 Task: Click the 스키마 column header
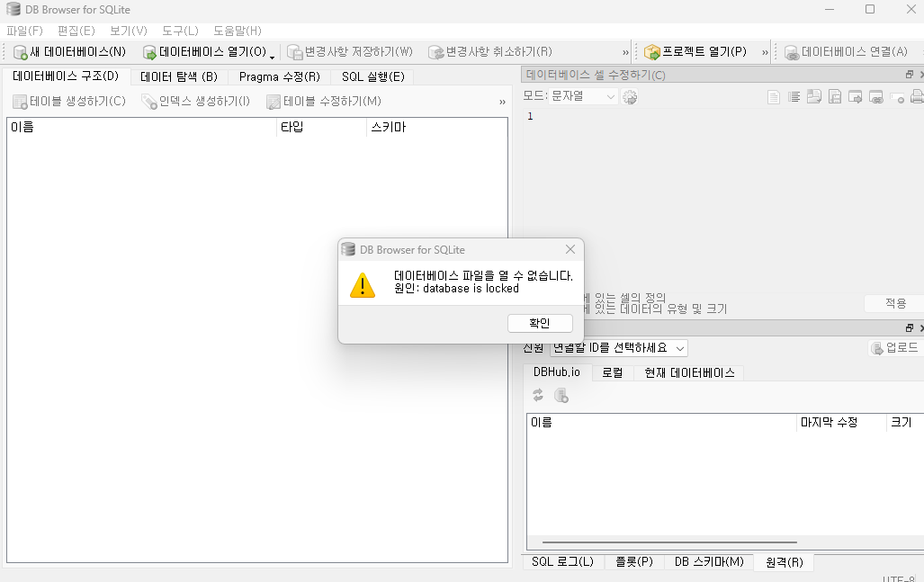[x=436, y=127]
